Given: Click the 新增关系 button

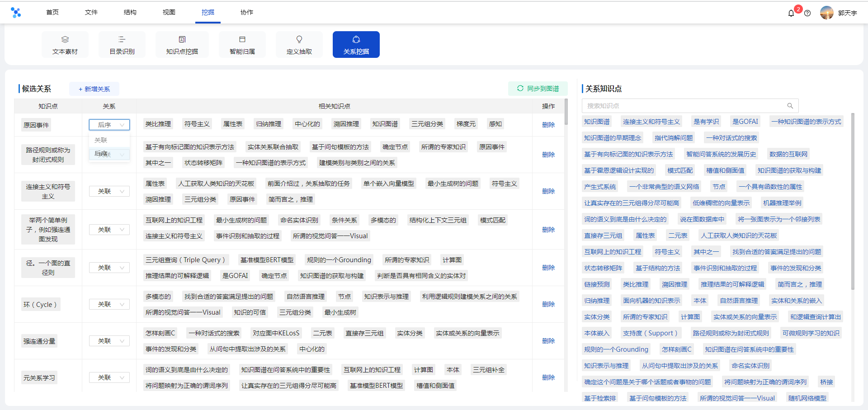Looking at the screenshot, I should coord(94,89).
